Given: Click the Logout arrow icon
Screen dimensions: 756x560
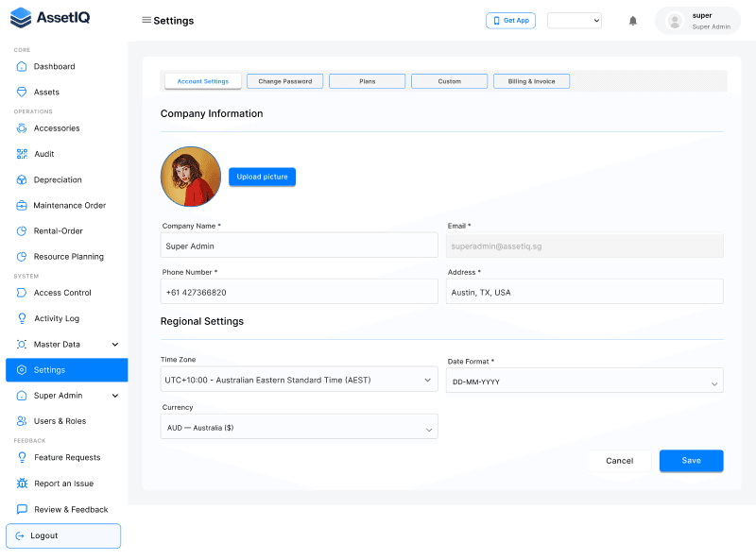Looking at the screenshot, I should coord(20,535).
